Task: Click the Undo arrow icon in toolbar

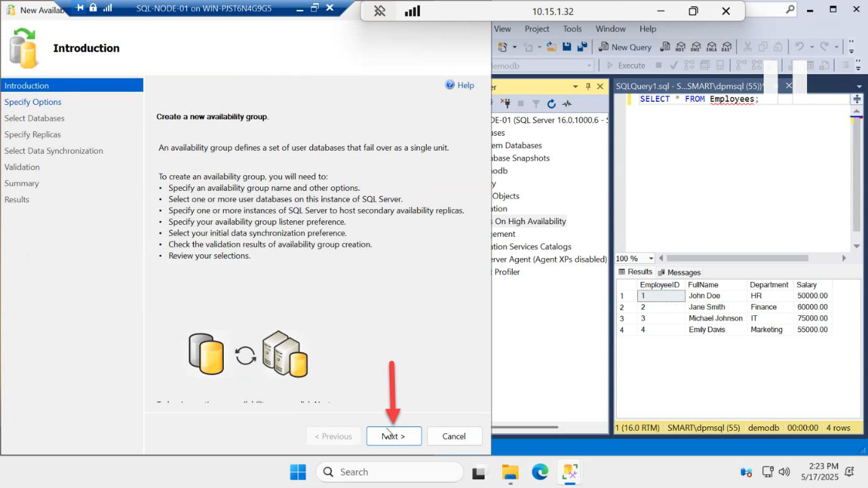Action: coord(799,47)
